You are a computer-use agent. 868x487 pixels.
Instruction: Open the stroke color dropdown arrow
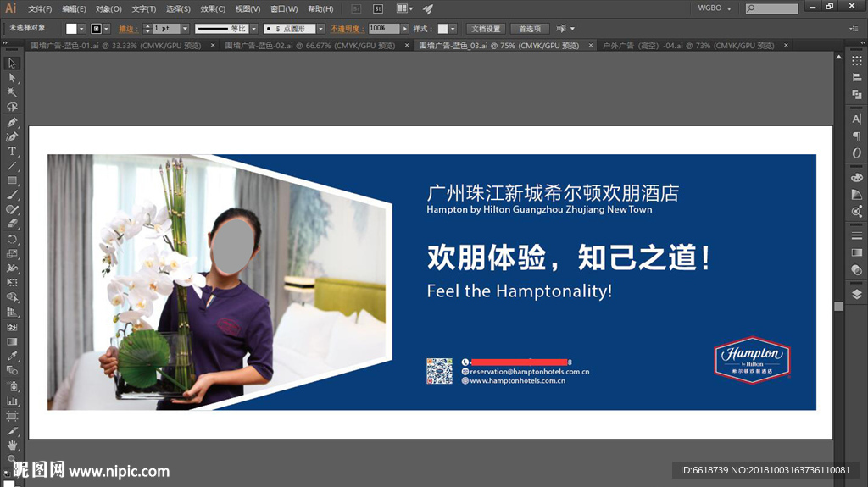click(x=106, y=29)
